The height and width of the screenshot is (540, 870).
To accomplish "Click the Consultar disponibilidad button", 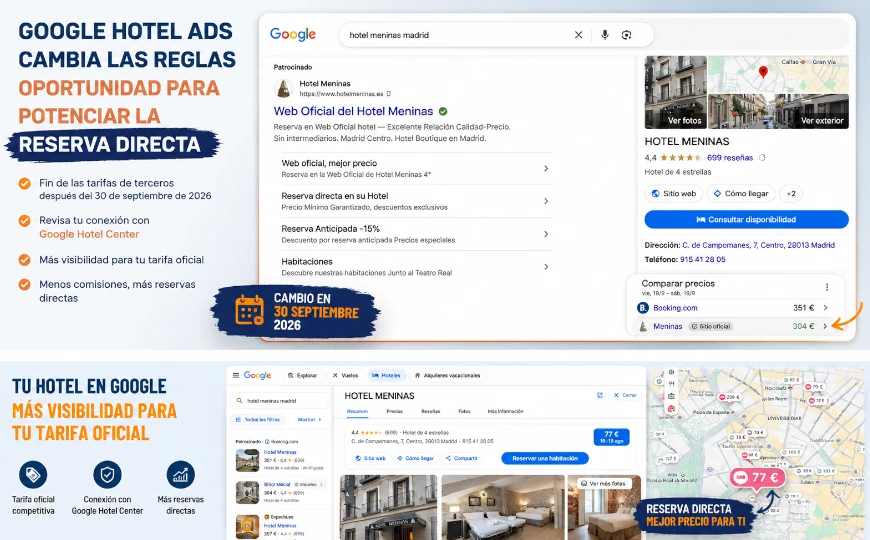I will coord(746,219).
